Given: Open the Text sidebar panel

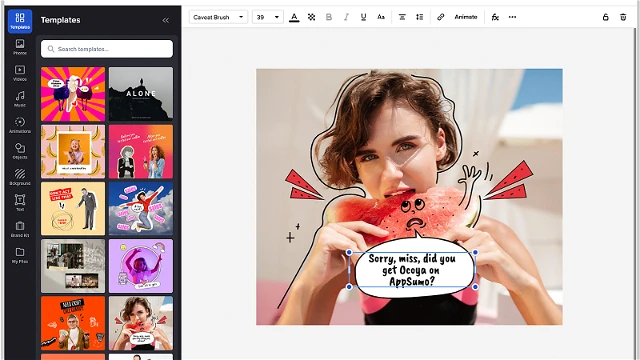Looking at the screenshot, I should click(20, 203).
